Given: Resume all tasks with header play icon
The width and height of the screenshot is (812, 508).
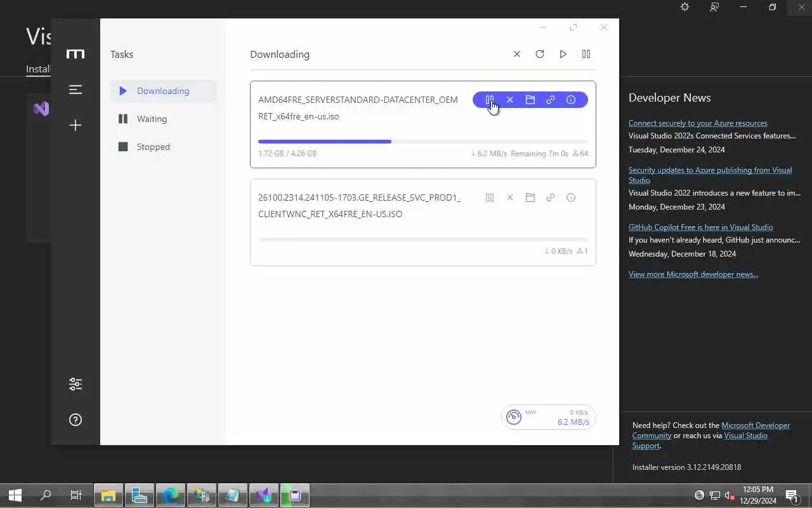Looking at the screenshot, I should [x=563, y=54].
